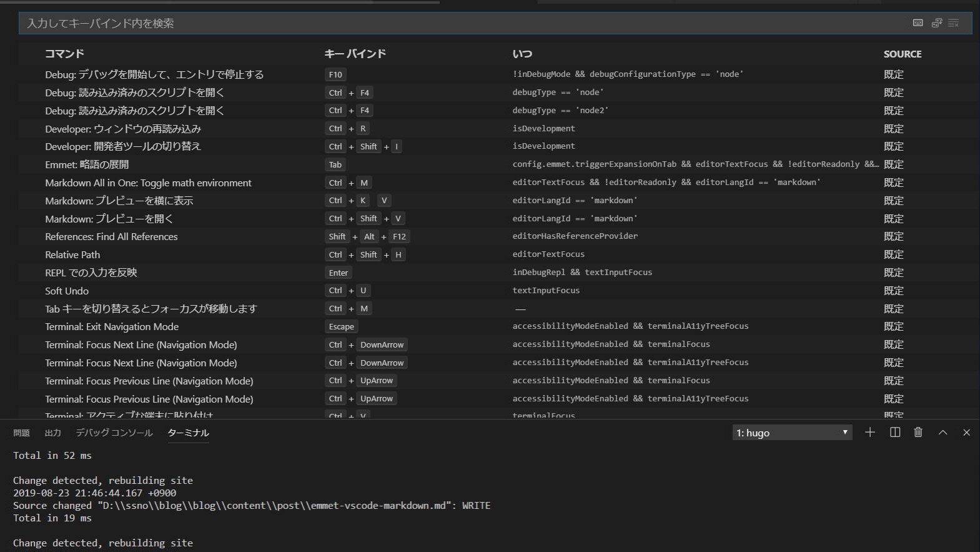Select Focus Next Line row with terminalA11yTreeFocus
This screenshot has width=980, height=552.
click(x=499, y=363)
